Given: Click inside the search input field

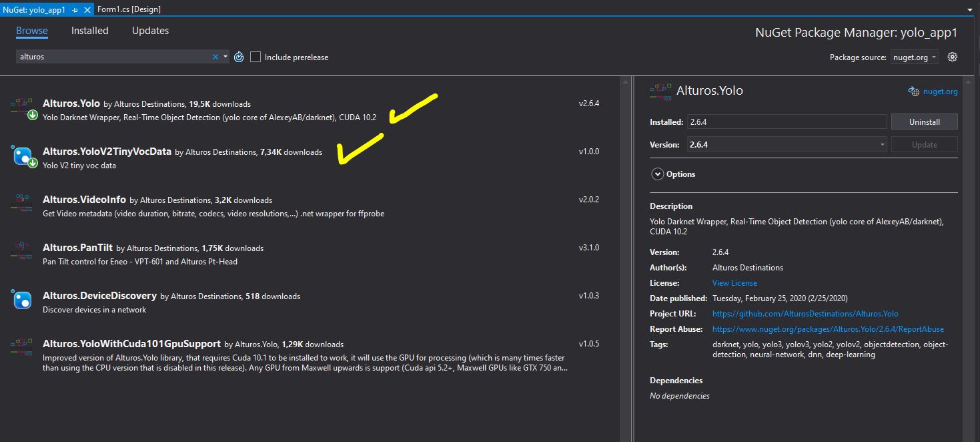Looking at the screenshot, I should [113, 57].
